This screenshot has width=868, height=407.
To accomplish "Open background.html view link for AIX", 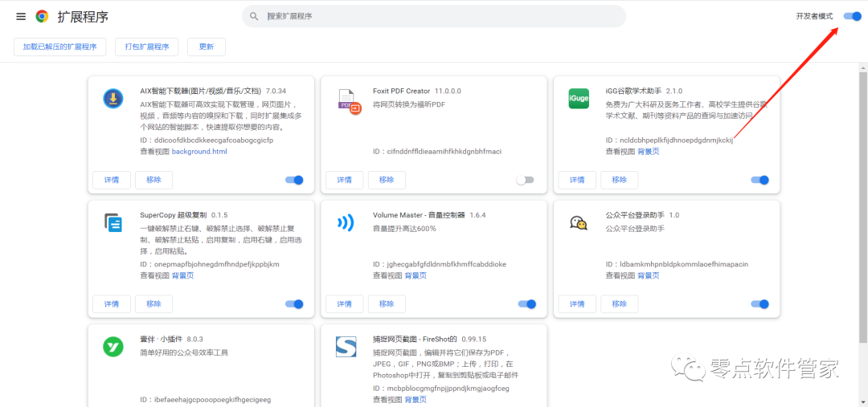I will (x=199, y=152).
